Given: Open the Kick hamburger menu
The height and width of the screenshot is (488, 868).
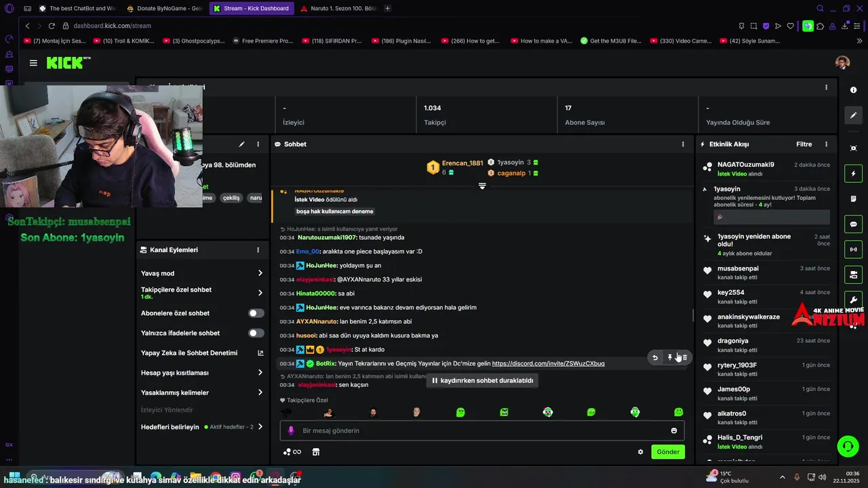Looking at the screenshot, I should click(33, 63).
